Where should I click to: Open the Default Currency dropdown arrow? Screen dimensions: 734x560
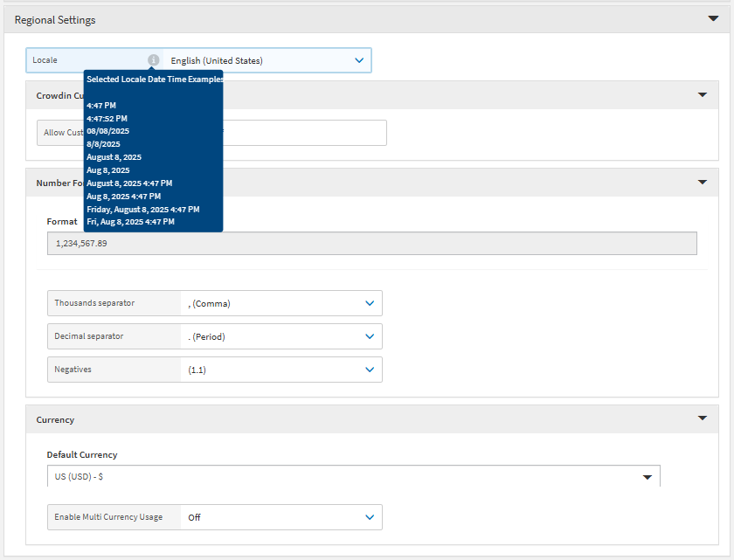[647, 477]
